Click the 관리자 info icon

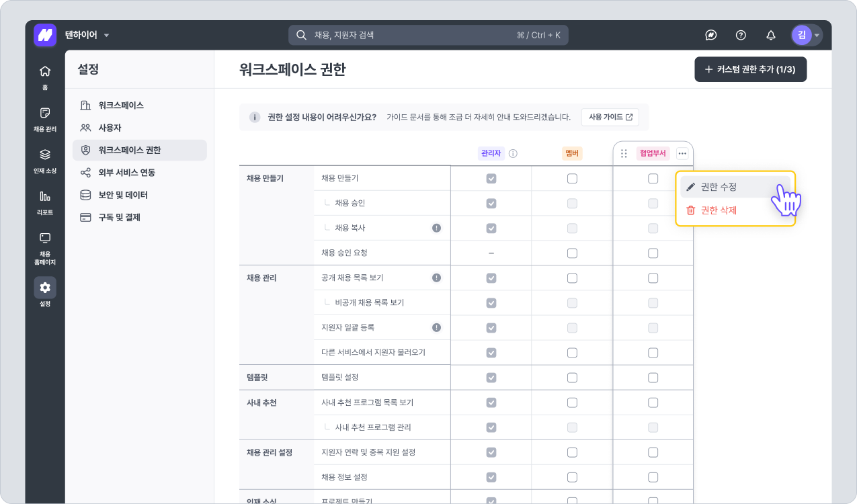pos(513,153)
